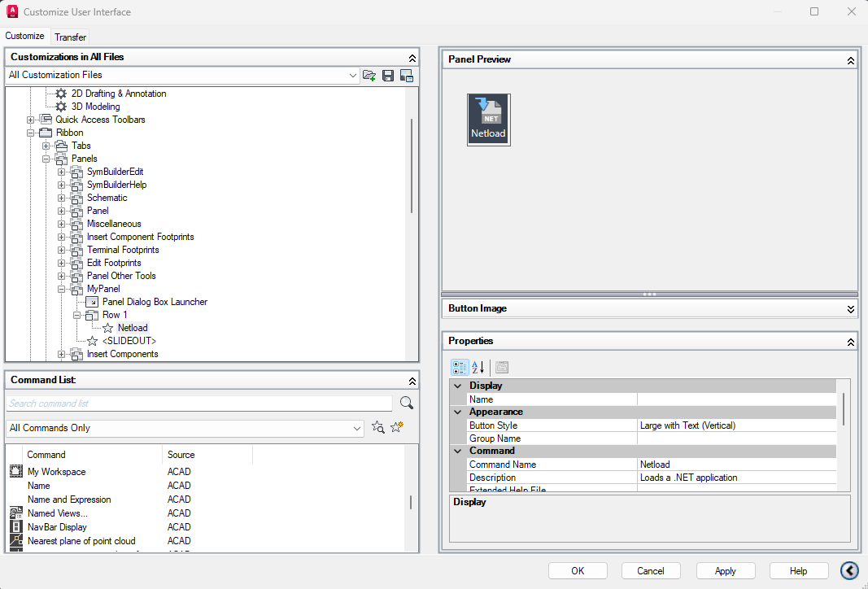The image size is (868, 589).
Task: Find a command using the star-magnifier icon
Action: point(377,426)
